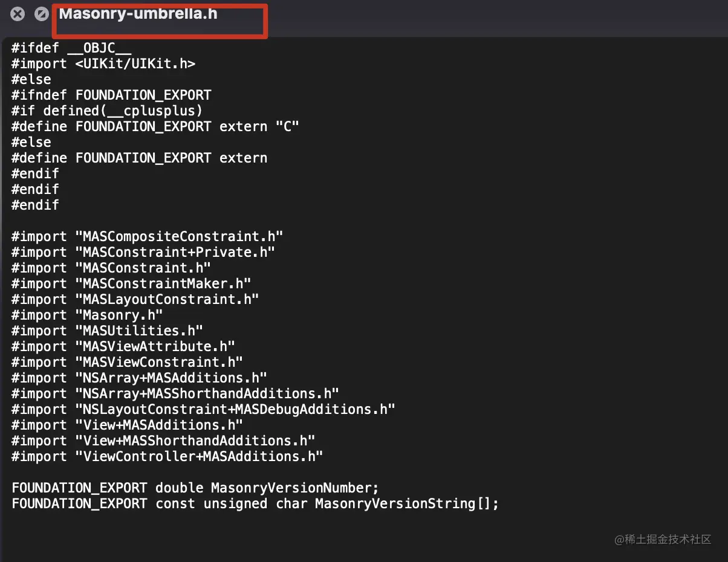Click the '#ifdef __OBJC__' line
Image resolution: width=728 pixels, height=562 pixels.
click(x=71, y=48)
